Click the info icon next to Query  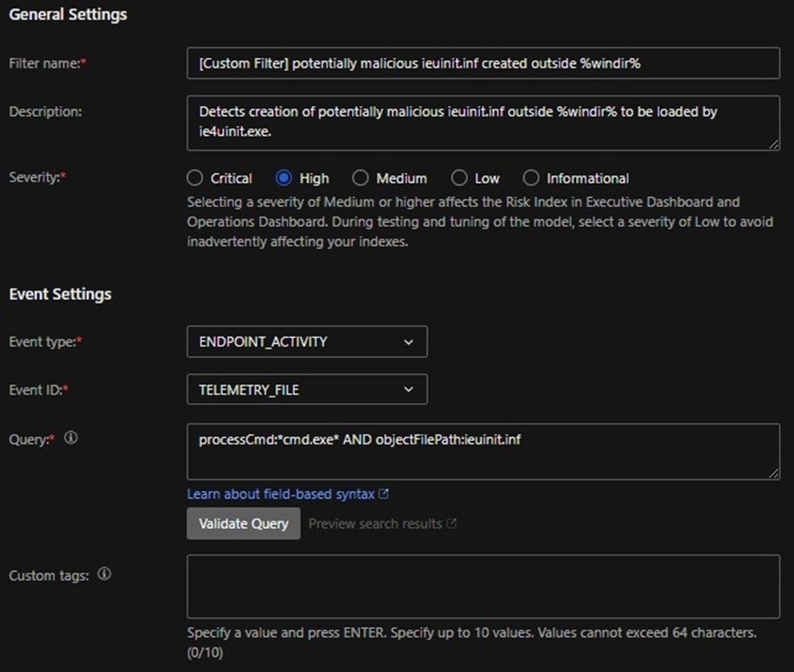tap(70, 438)
